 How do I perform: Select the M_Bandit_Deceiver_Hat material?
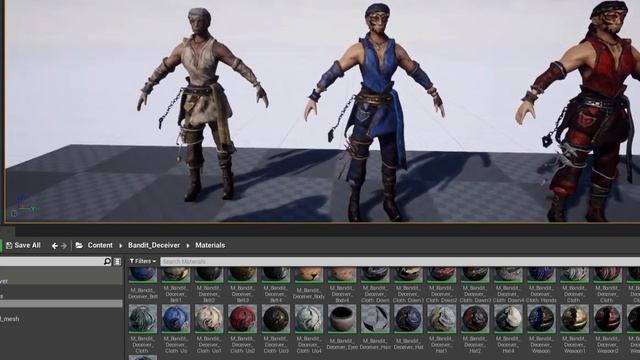pyautogui.click(x=408, y=327)
